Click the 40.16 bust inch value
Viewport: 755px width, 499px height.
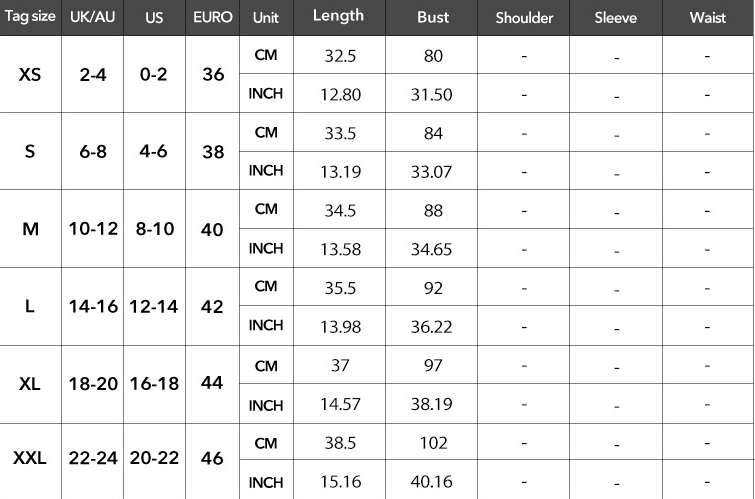[x=432, y=482]
